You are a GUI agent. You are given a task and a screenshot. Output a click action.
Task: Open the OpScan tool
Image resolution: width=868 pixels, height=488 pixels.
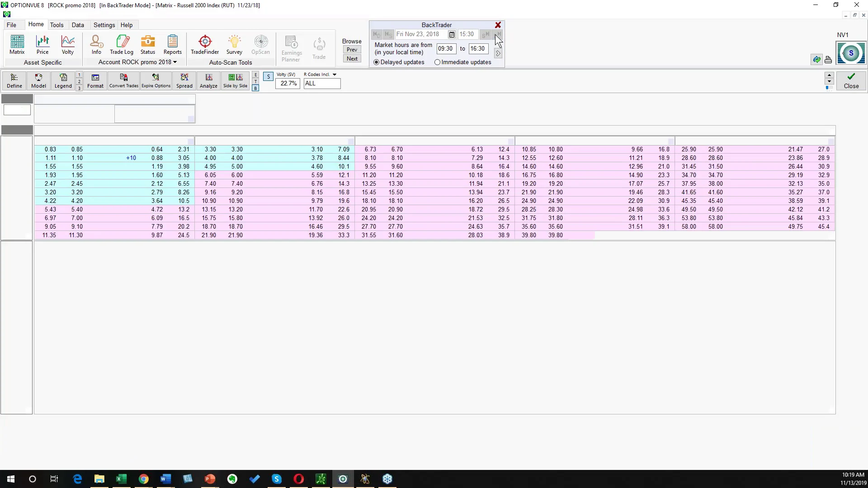(x=260, y=45)
